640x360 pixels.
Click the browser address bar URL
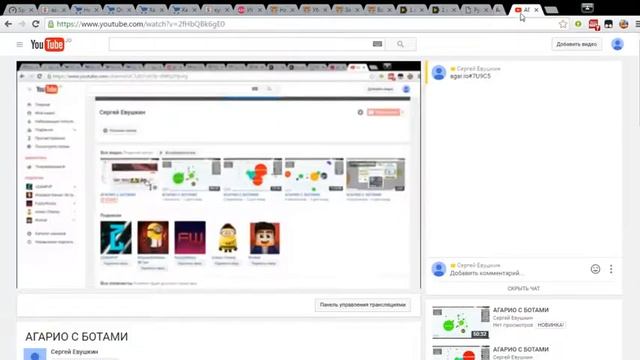pos(141,24)
